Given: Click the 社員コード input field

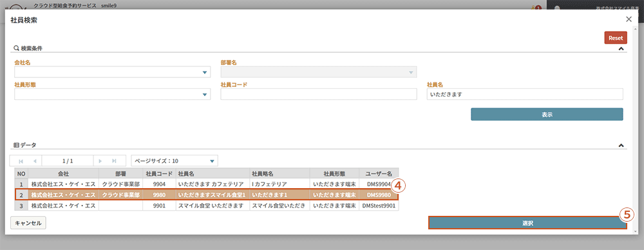Looking at the screenshot, I should tap(319, 95).
